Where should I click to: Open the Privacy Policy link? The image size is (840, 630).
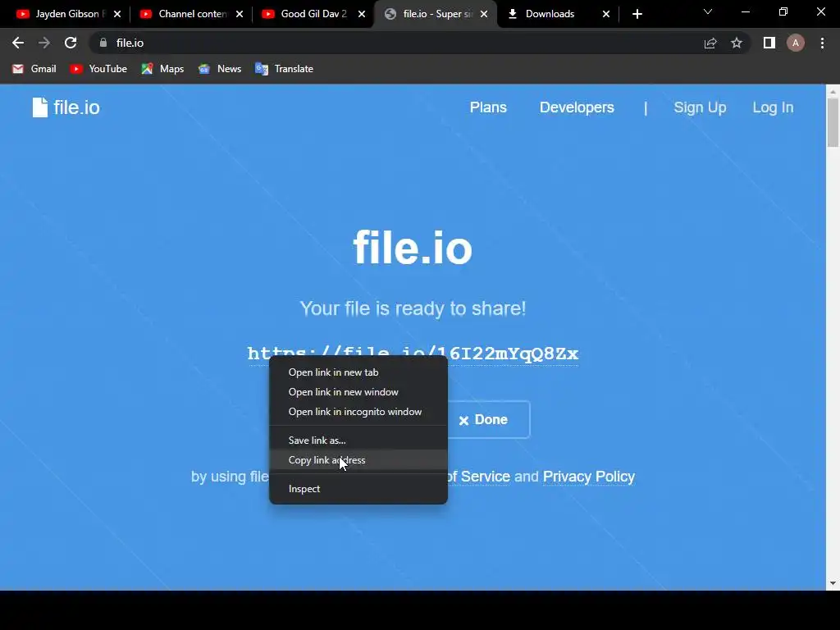[589, 477]
